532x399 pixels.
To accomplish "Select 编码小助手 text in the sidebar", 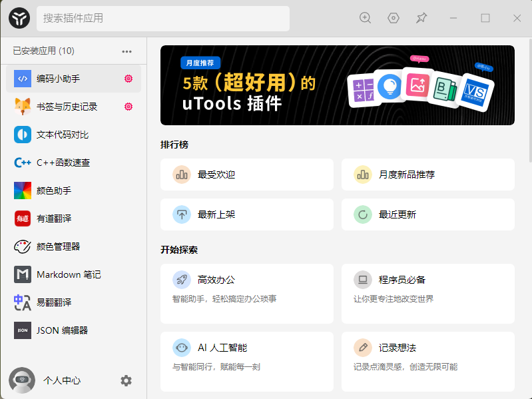I will pos(59,79).
